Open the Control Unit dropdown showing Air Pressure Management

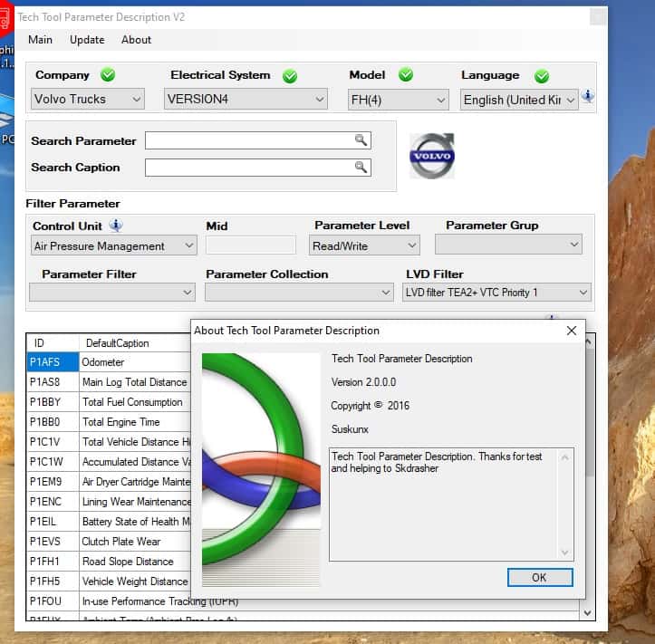point(113,245)
